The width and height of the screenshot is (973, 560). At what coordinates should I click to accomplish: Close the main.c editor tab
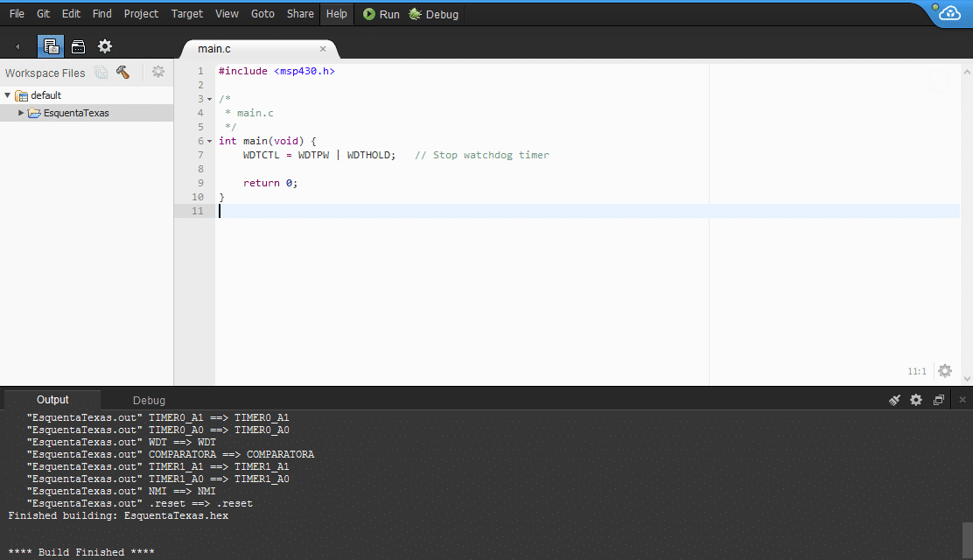(x=323, y=49)
